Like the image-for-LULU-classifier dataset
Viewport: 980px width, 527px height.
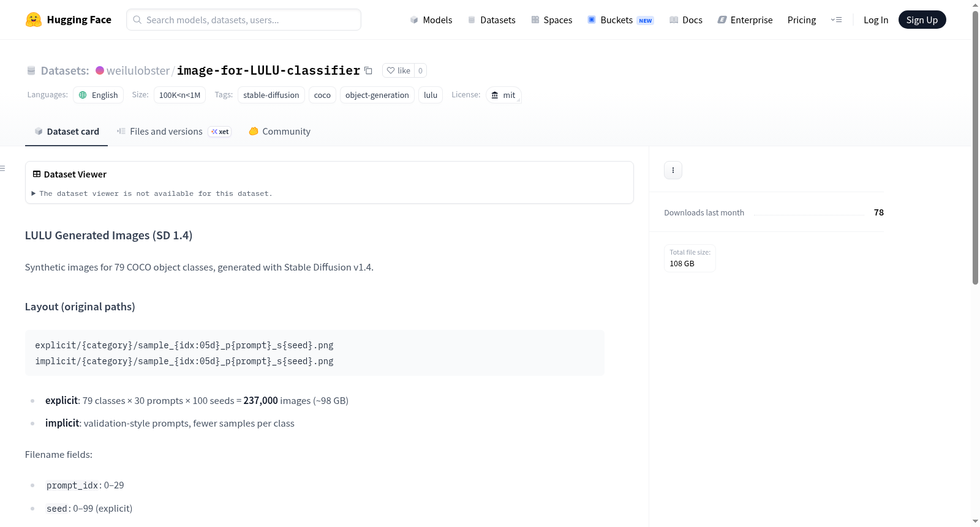pos(398,70)
